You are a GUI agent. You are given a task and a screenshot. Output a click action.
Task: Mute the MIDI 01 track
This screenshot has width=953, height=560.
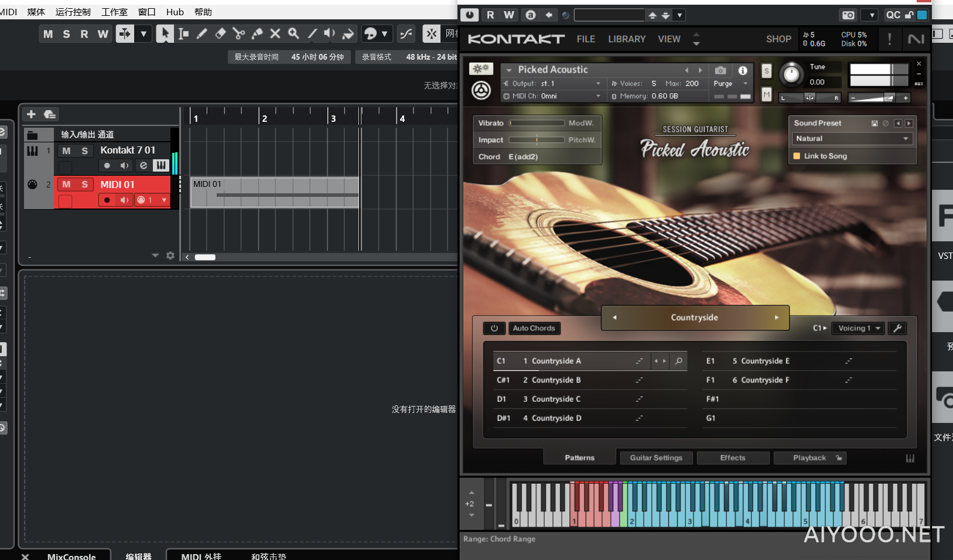[x=66, y=185]
